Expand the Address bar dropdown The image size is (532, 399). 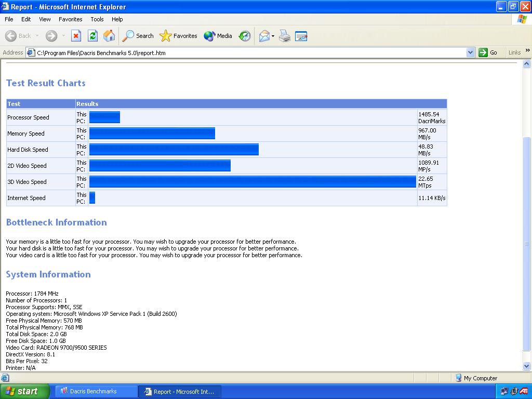470,52
